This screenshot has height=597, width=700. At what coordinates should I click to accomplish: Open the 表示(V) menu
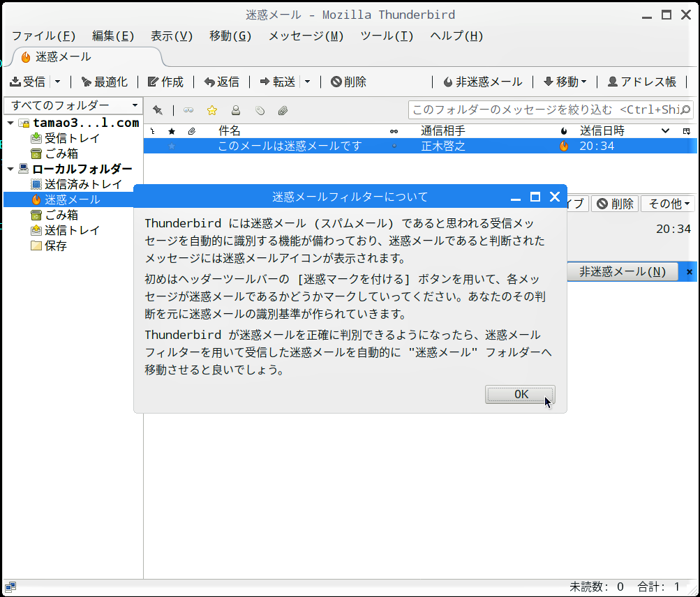(172, 36)
